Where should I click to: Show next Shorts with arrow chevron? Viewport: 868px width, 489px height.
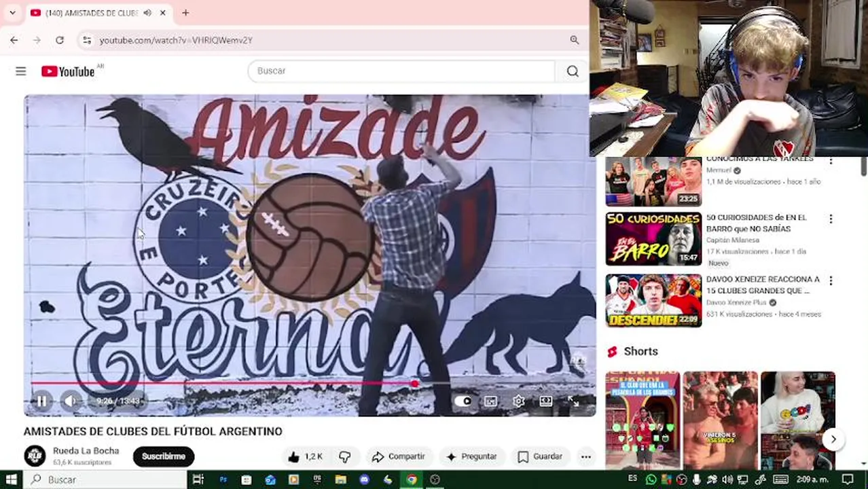coord(833,439)
